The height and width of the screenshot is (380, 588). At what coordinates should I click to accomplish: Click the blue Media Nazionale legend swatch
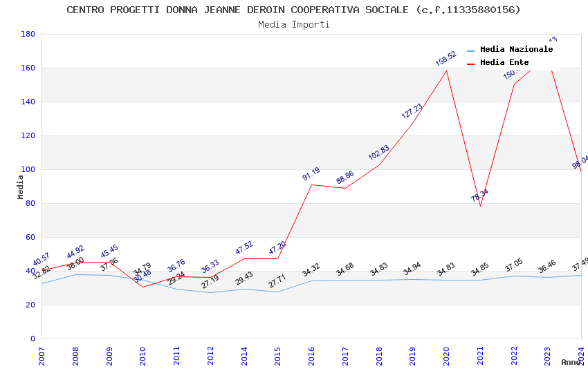(470, 50)
